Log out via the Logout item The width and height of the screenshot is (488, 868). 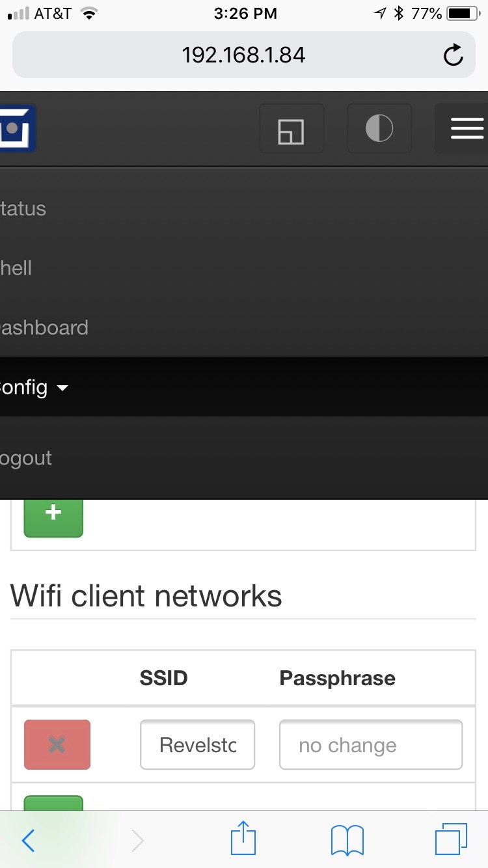click(26, 458)
